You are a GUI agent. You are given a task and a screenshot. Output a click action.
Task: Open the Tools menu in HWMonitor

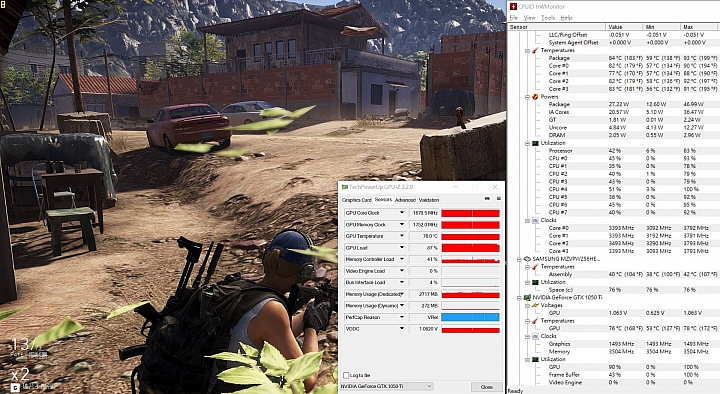coord(548,17)
